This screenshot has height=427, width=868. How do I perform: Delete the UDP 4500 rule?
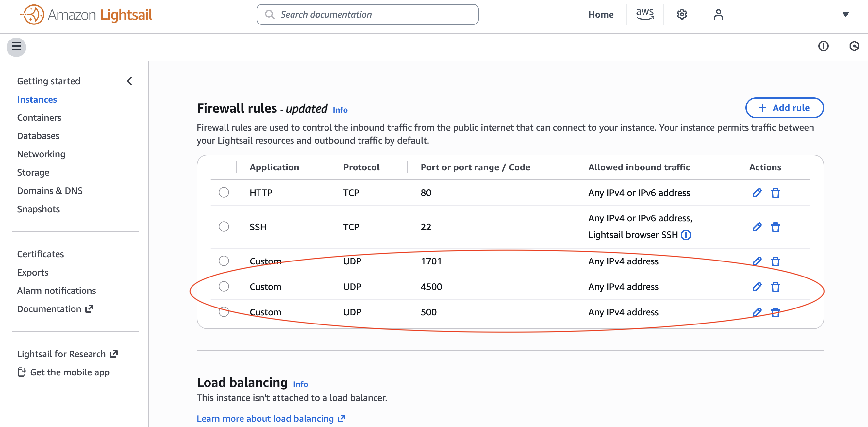tap(775, 287)
